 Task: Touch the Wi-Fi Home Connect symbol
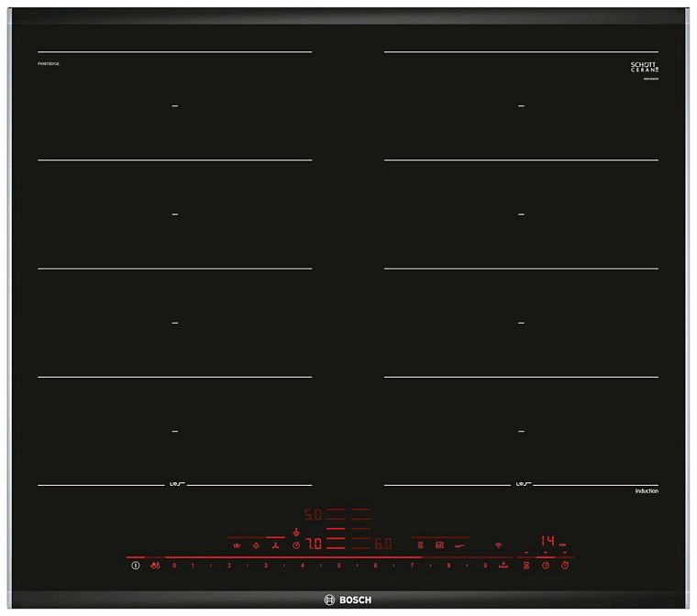pos(499,544)
